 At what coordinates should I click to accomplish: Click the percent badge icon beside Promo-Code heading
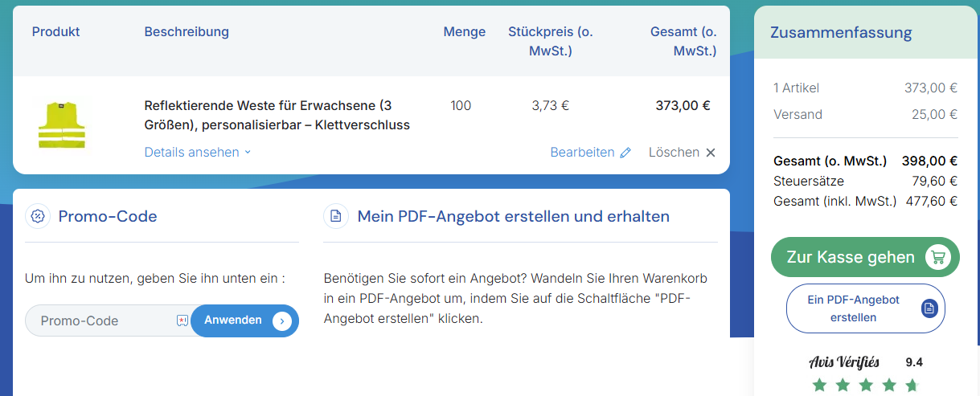point(38,216)
